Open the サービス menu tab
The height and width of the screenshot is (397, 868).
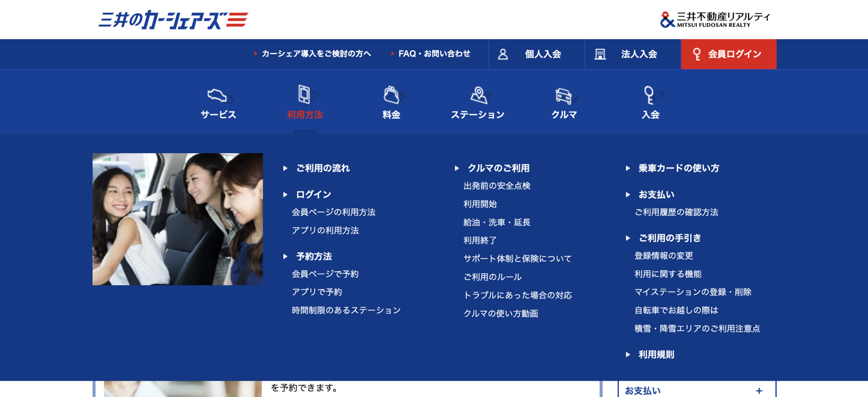(x=219, y=103)
